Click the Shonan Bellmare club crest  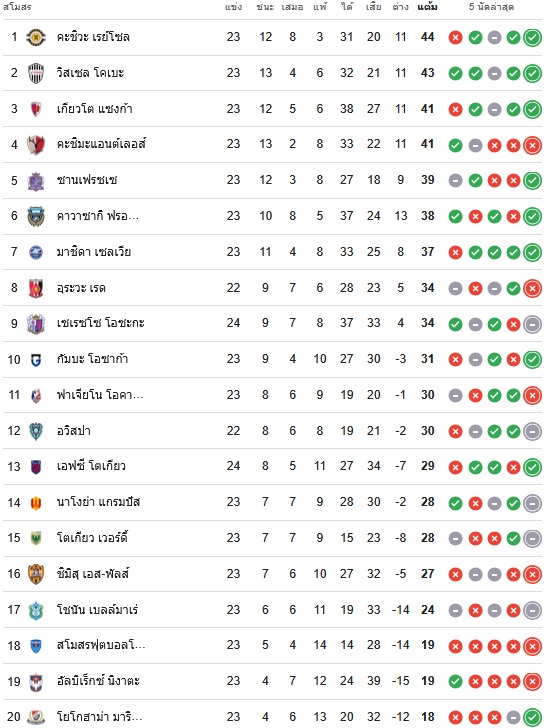tap(36, 610)
